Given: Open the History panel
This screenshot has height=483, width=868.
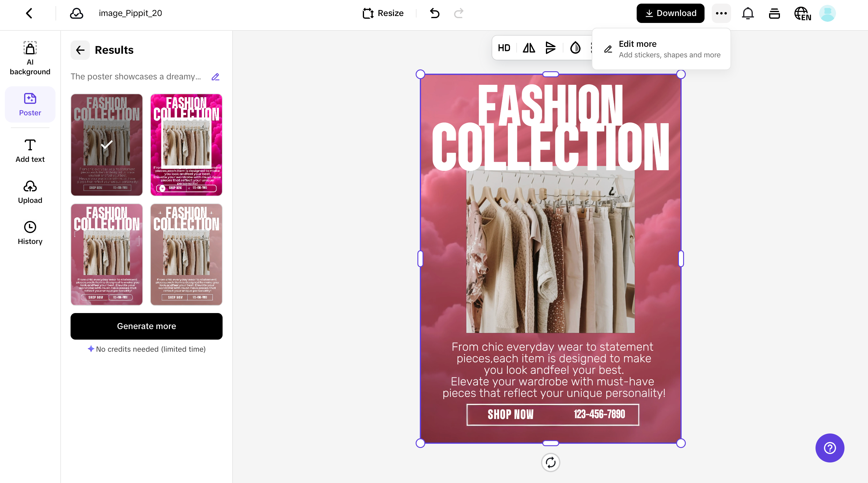Looking at the screenshot, I should pyautogui.click(x=30, y=232).
